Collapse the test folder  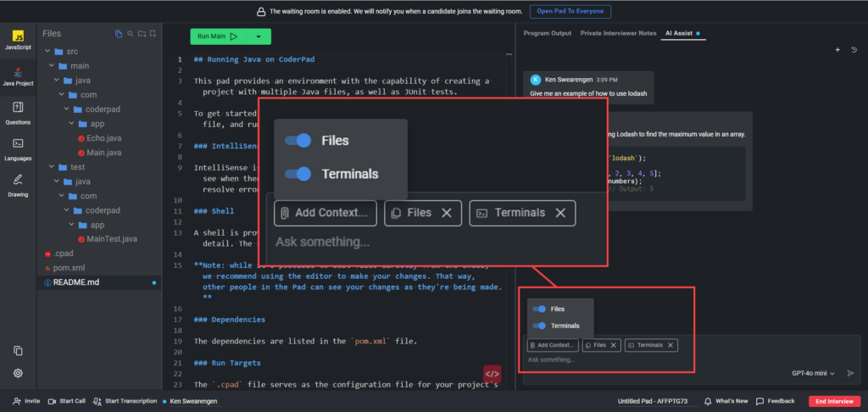(x=51, y=167)
